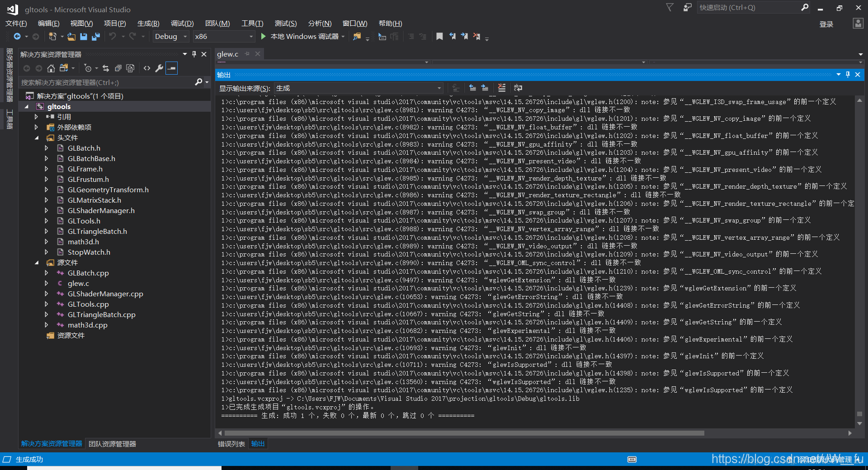Viewport: 868px width, 470px height.
Task: Toggle the pin on the glew.c tab
Action: point(247,54)
